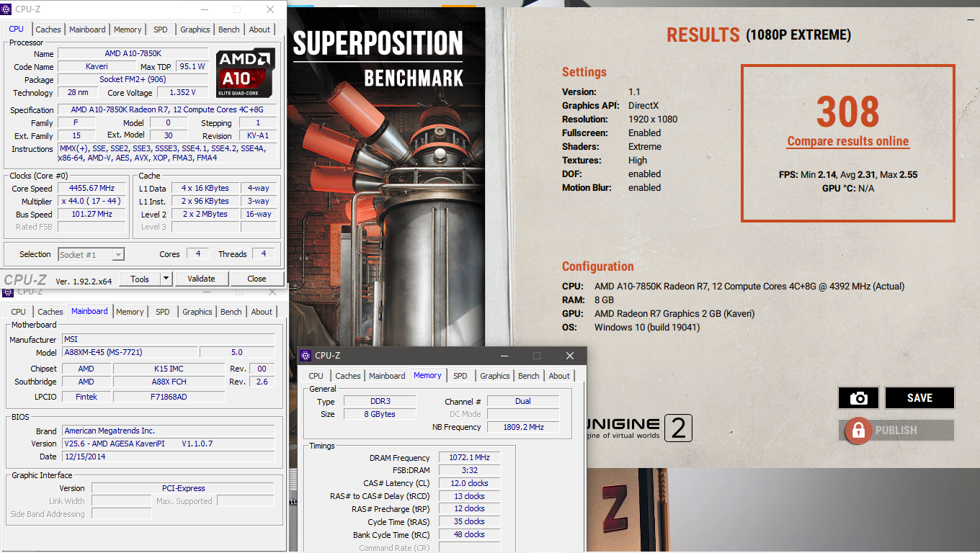The height and width of the screenshot is (553, 980).
Task: Click the Tools button in CPU-Z
Action: (x=140, y=279)
